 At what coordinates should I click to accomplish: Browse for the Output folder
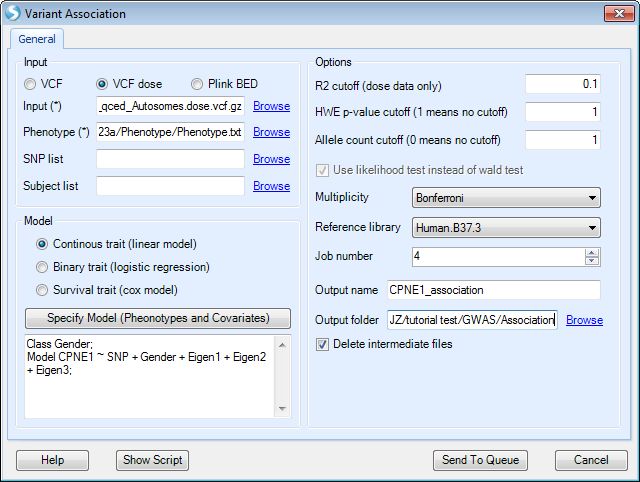[584, 320]
